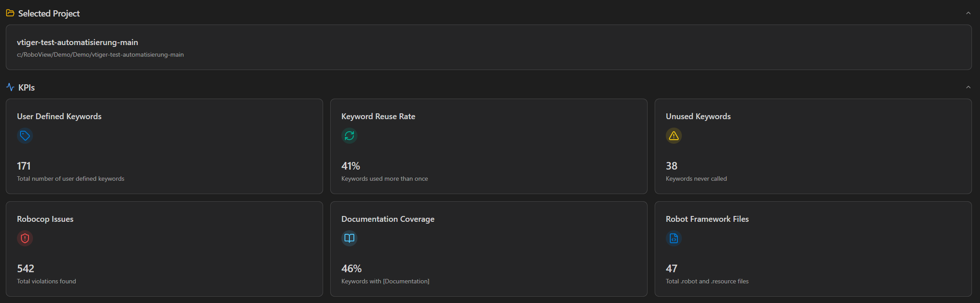Click 'Keywords never called' text
Screen dimensions: 980x303
coord(696,178)
